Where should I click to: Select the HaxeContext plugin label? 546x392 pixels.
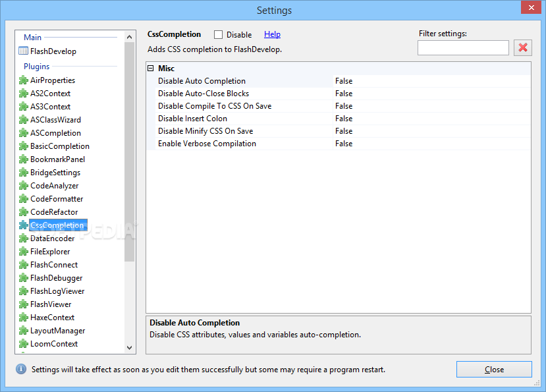tap(52, 318)
